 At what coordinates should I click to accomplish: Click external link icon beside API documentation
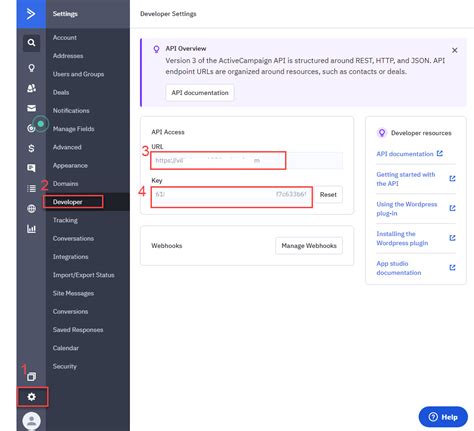(440, 153)
